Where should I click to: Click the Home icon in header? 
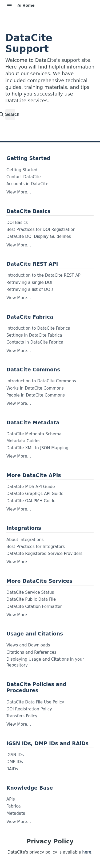click(x=19, y=6)
